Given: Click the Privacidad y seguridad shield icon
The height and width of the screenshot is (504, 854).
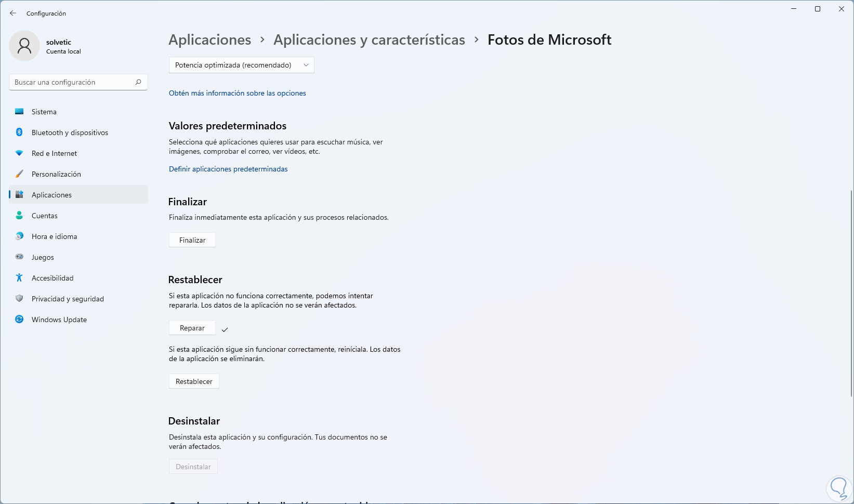Looking at the screenshot, I should tap(19, 299).
